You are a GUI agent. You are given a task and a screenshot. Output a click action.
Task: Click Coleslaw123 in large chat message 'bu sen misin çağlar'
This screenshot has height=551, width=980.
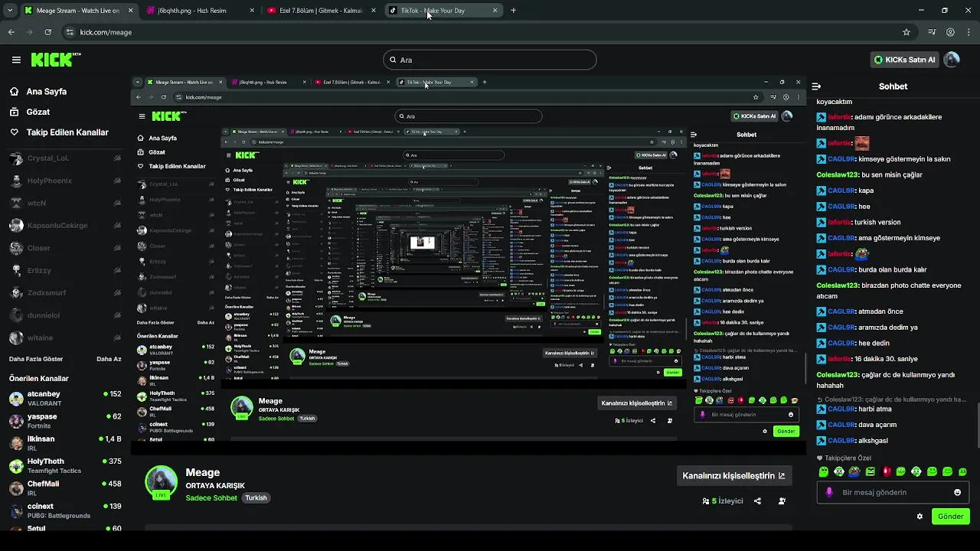tap(838, 175)
